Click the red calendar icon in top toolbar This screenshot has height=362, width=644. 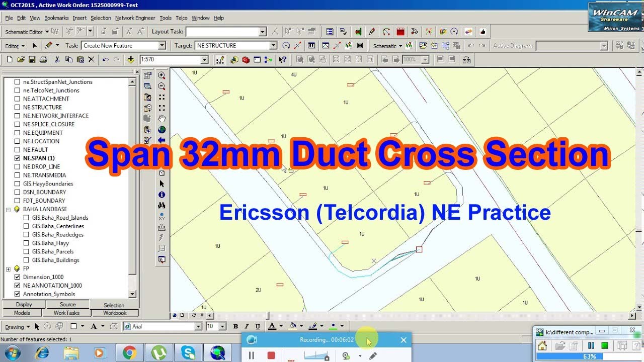(x=400, y=31)
